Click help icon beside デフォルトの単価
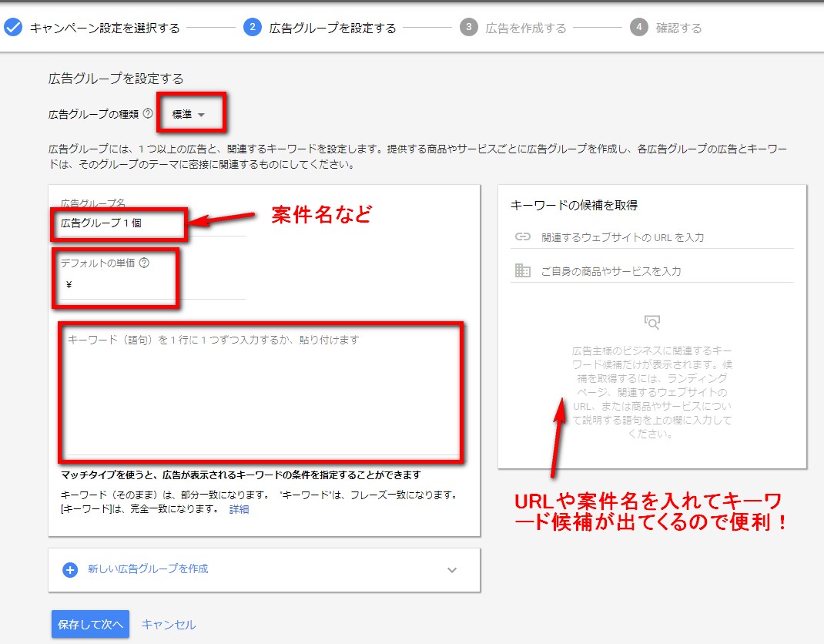Viewport: 824px width, 644px height. tap(144, 263)
